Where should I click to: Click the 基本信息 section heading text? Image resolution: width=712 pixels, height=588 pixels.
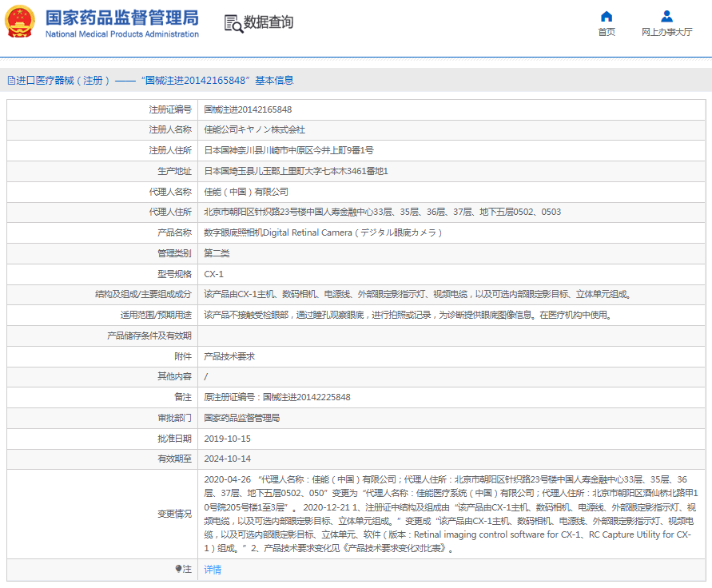[x=274, y=81]
